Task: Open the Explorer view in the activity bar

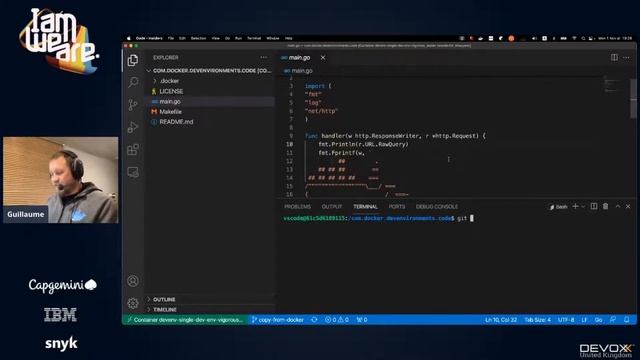Action: (133, 60)
